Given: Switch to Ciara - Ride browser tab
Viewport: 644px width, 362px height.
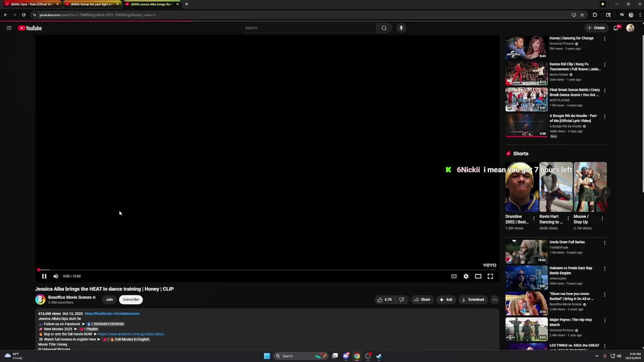Looking at the screenshot, I should 32,4.
